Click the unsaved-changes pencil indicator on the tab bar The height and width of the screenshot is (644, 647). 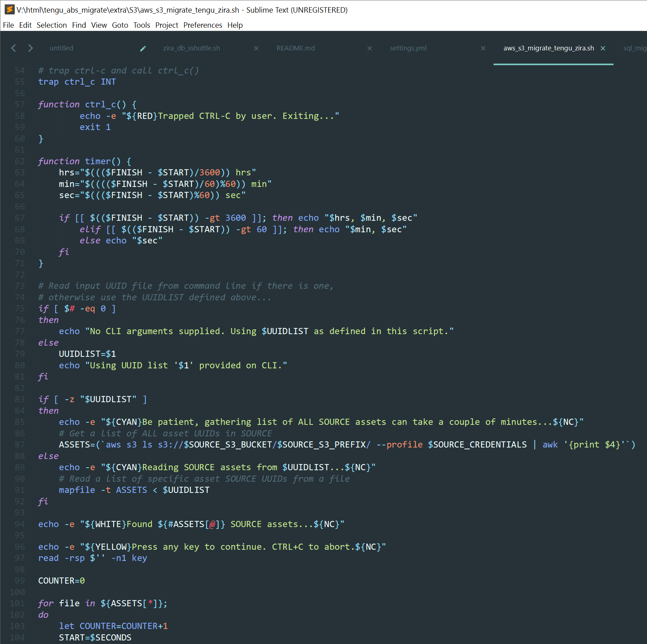coord(143,48)
